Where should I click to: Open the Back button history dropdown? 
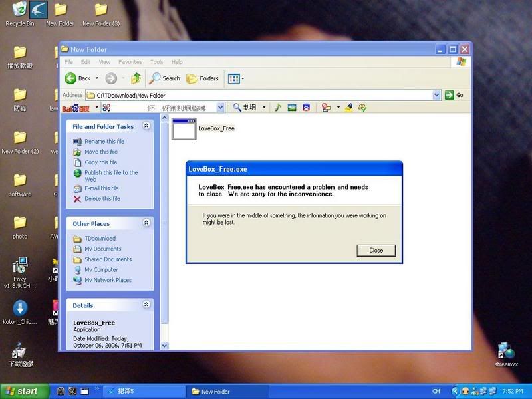(96, 78)
